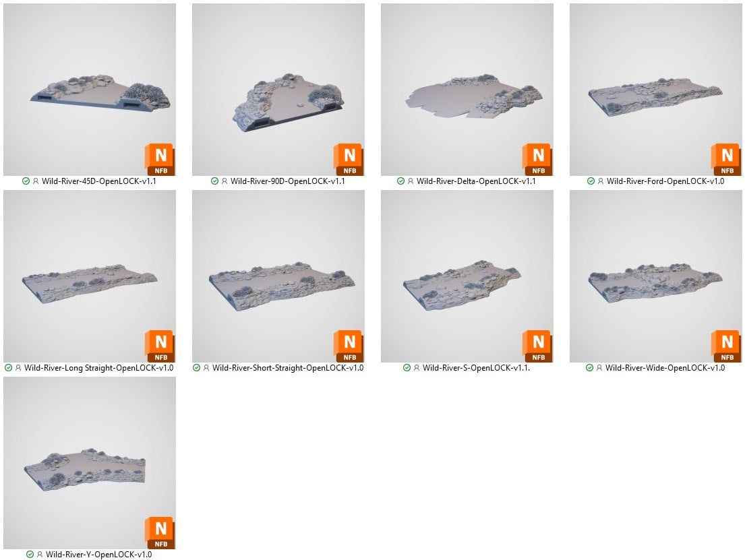Viewport: 745px width, 560px height.
Task: Click the NFB icon on Wild-River-Short-Straight
Action: click(349, 346)
